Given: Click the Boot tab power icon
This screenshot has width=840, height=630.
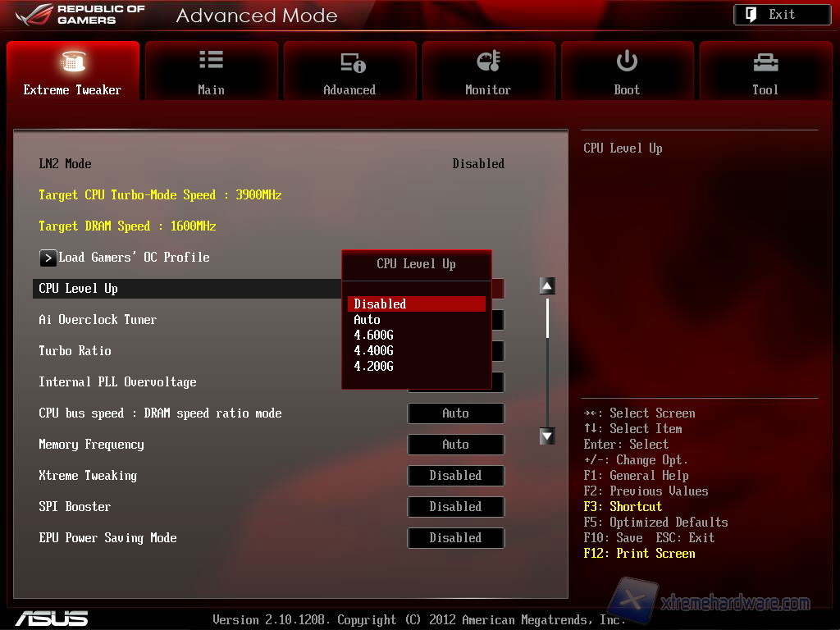Looking at the screenshot, I should coord(627,61).
